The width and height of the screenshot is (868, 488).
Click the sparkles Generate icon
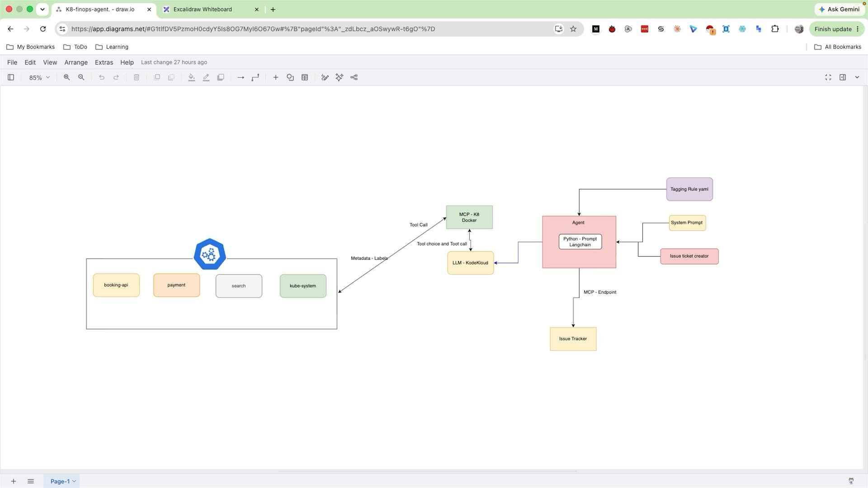click(x=340, y=77)
